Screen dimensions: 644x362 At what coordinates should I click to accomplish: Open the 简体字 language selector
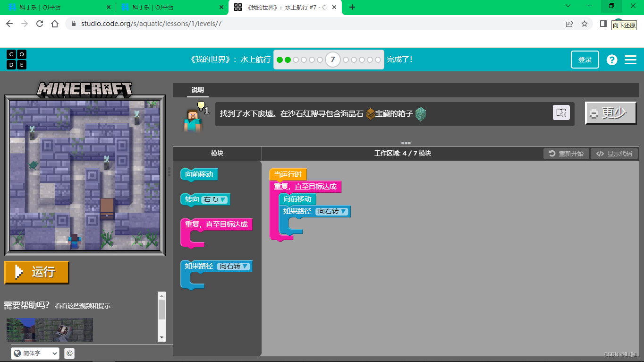tap(35, 353)
